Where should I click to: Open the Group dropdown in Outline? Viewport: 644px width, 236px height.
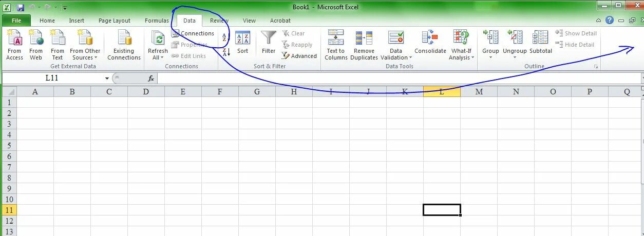[490, 45]
